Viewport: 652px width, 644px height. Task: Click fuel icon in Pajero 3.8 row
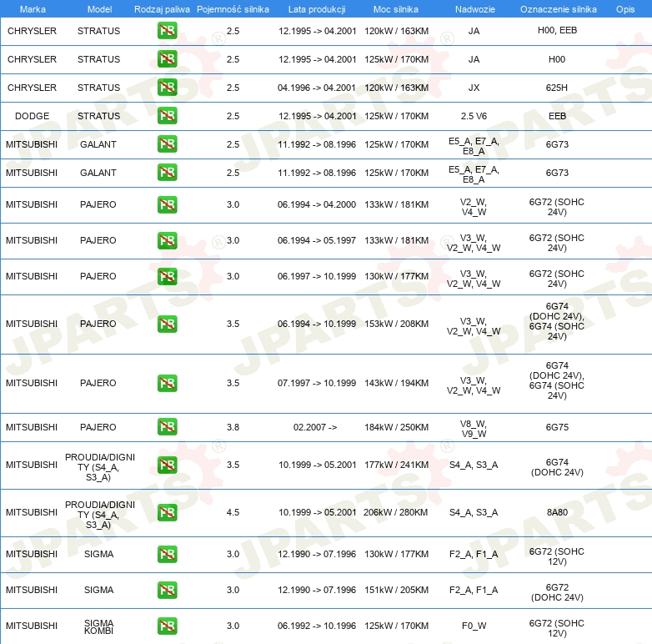pyautogui.click(x=167, y=427)
